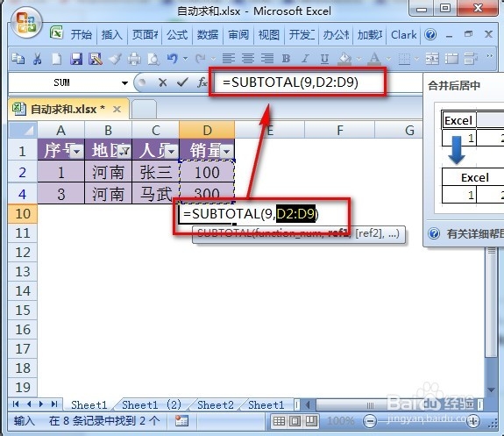Screen dimensions: 504x436
Task: Open filter dropdown for 销量 column
Action: point(227,151)
